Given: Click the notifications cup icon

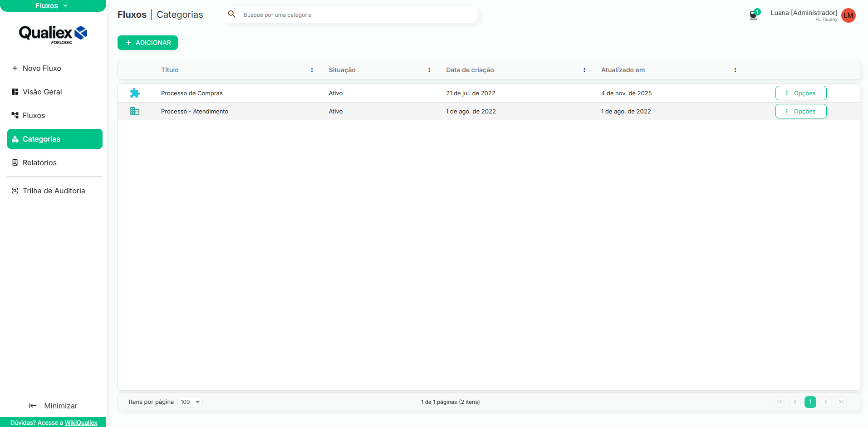Looking at the screenshot, I should [753, 15].
